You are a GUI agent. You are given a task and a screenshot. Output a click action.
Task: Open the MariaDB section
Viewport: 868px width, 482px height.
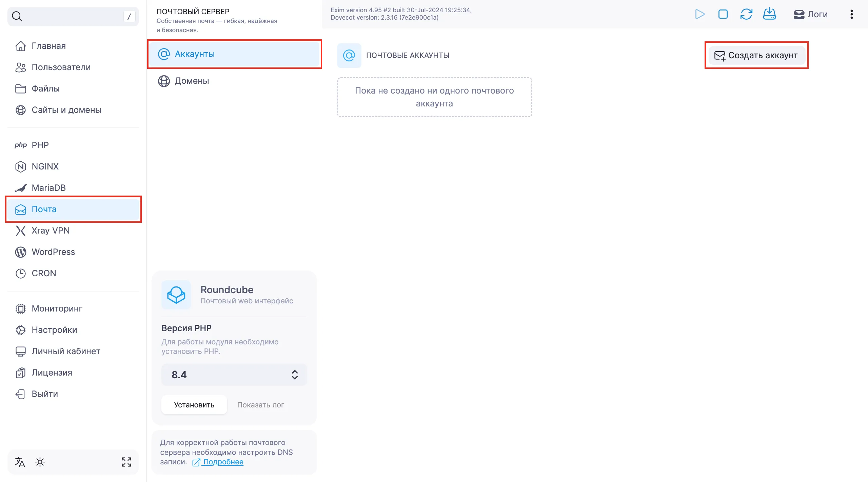point(48,188)
